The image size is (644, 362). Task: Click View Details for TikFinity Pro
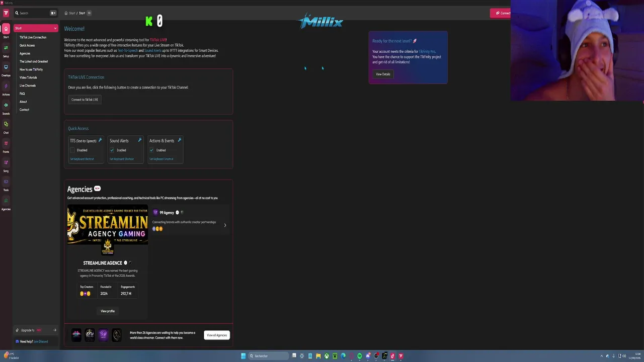click(x=383, y=74)
